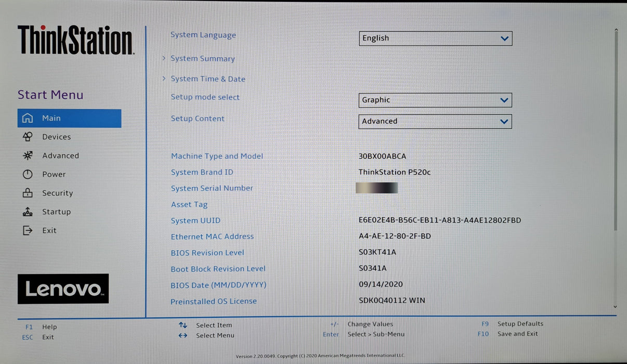The image size is (627, 364).
Task: Click the System Language label
Action: [x=203, y=35]
